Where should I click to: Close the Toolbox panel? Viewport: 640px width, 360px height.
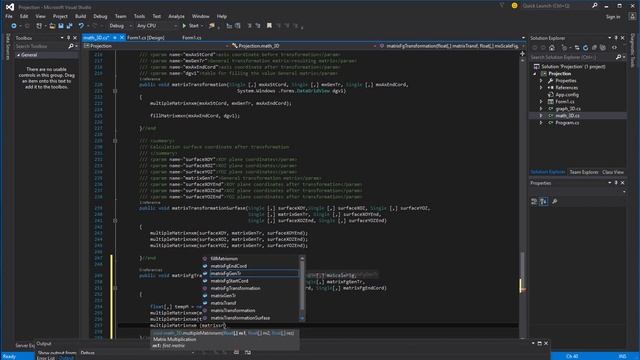coord(75,38)
